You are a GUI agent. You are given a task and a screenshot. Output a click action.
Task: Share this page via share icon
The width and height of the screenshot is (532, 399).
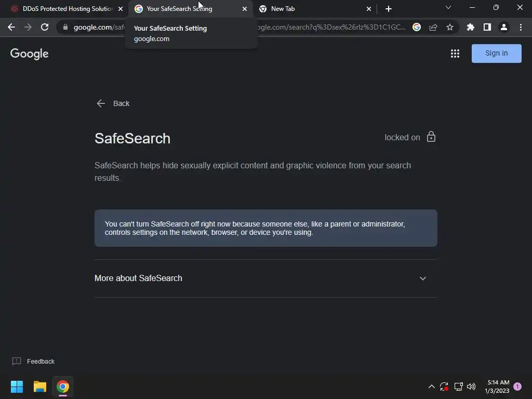433,27
